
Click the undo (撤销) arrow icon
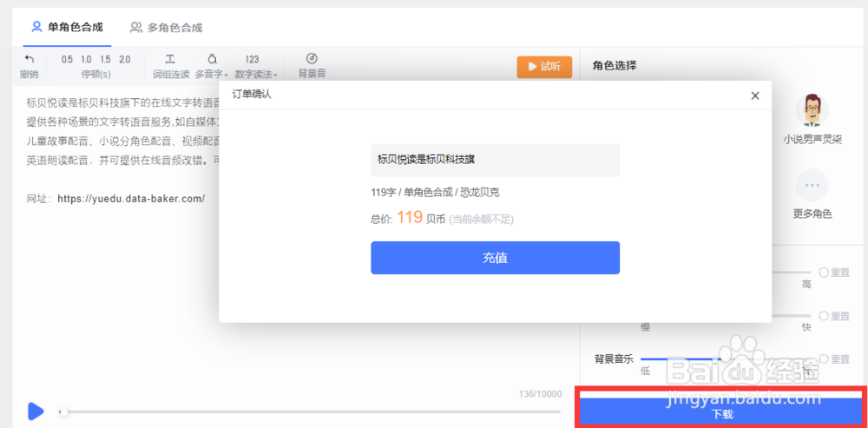point(29,59)
